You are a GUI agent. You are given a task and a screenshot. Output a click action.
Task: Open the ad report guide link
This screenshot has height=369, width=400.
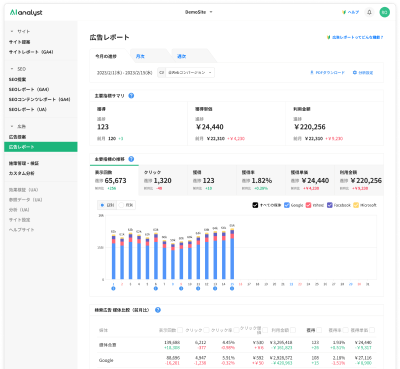point(357,37)
